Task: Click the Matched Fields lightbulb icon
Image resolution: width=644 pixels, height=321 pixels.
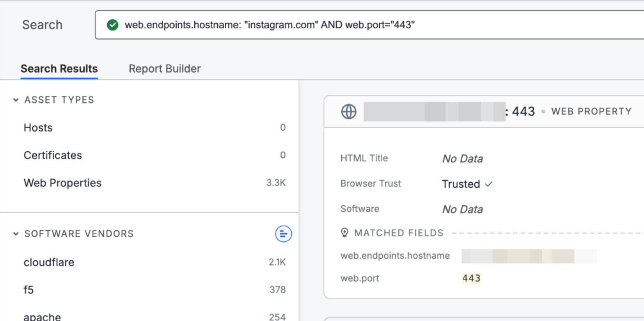Action: 345,233
